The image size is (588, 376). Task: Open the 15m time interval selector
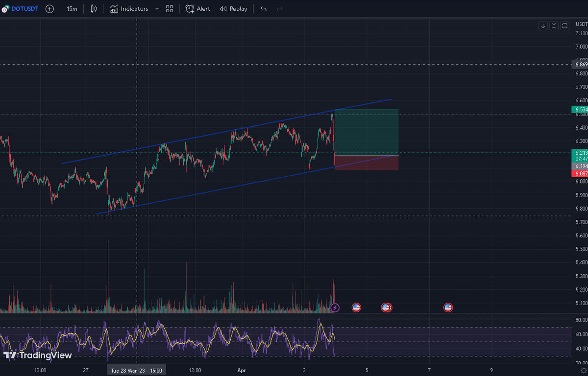tap(72, 9)
